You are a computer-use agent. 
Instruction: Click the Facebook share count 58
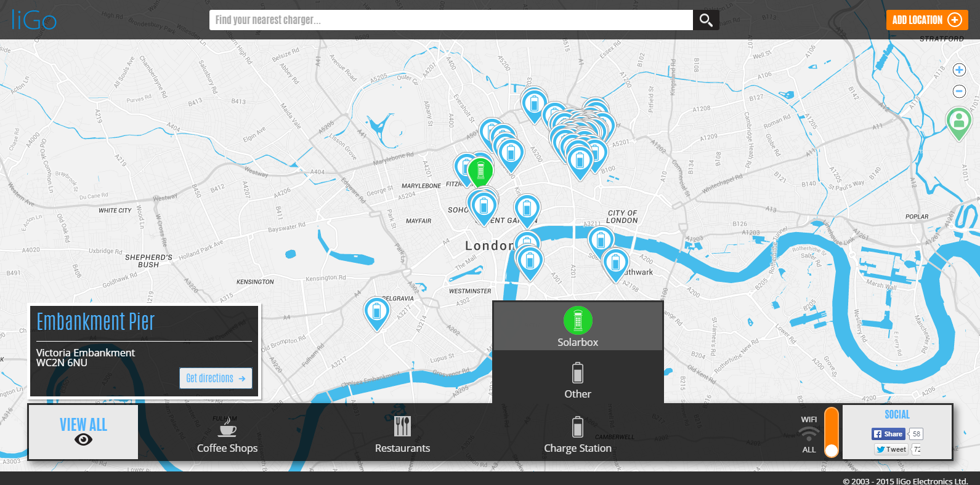916,434
